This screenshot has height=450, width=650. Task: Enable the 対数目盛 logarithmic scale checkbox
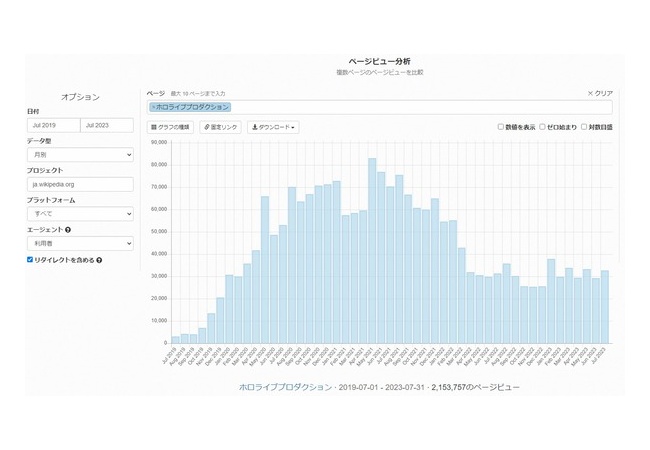584,127
